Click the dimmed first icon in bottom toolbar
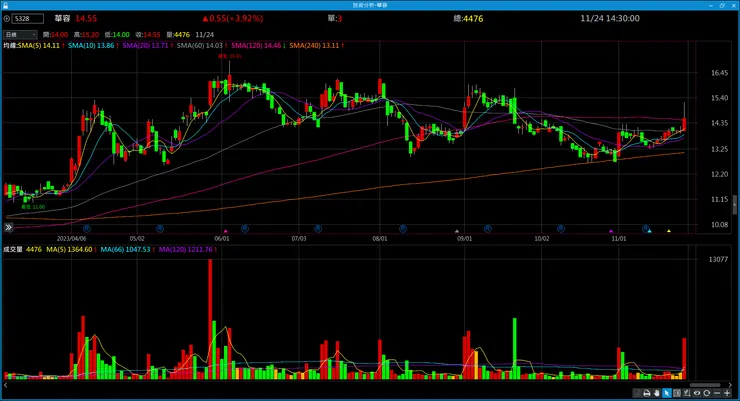740x401 pixels. pos(638,393)
